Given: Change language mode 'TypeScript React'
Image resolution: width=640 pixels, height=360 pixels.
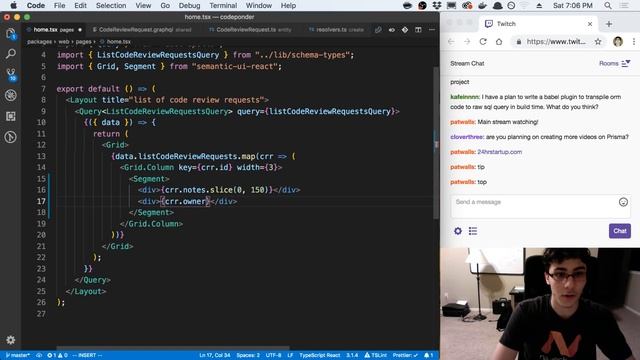Looking at the screenshot, I should pyautogui.click(x=320, y=356).
